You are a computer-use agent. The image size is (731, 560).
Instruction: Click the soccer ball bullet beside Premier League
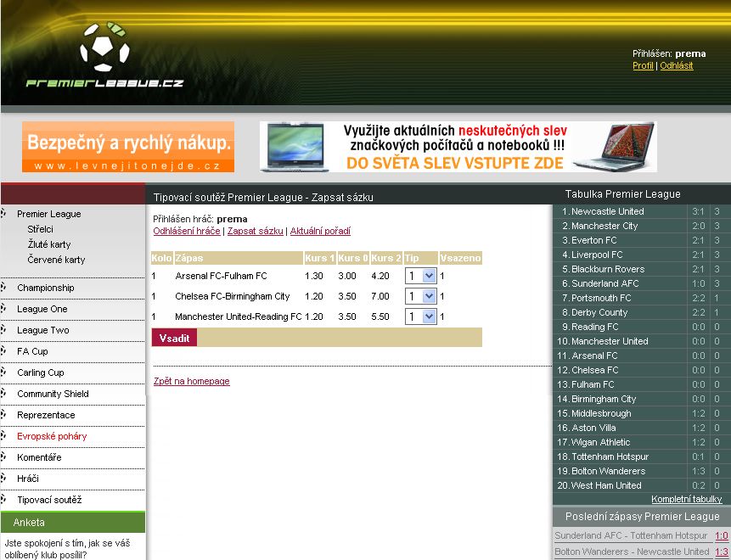coord(3,213)
